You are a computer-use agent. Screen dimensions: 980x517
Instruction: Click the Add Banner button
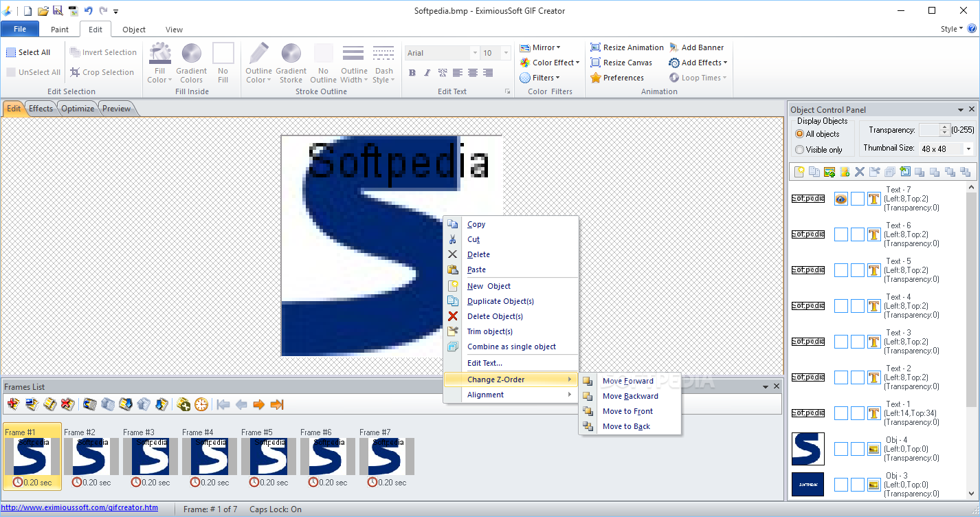tap(696, 47)
